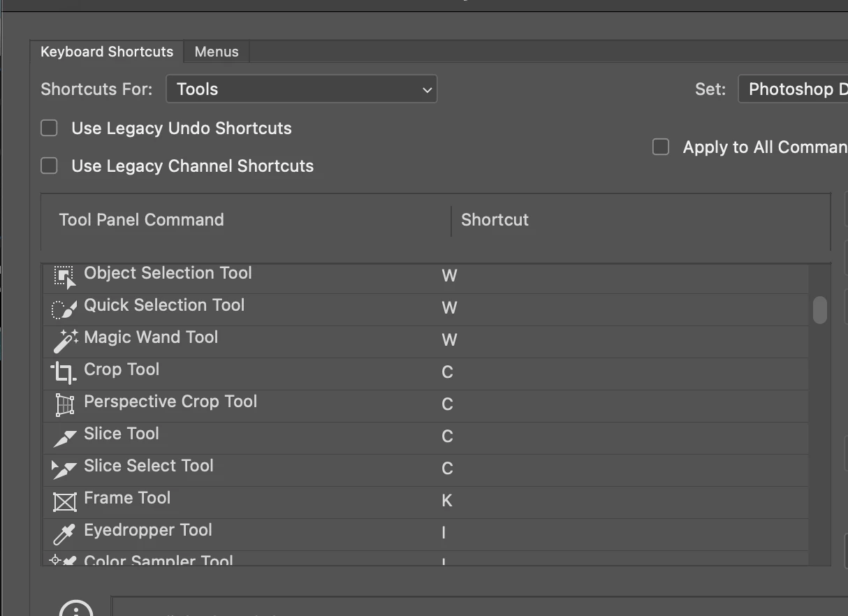The width and height of the screenshot is (848, 616).
Task: Select the Frame Tool shortcut K field
Action: click(447, 501)
